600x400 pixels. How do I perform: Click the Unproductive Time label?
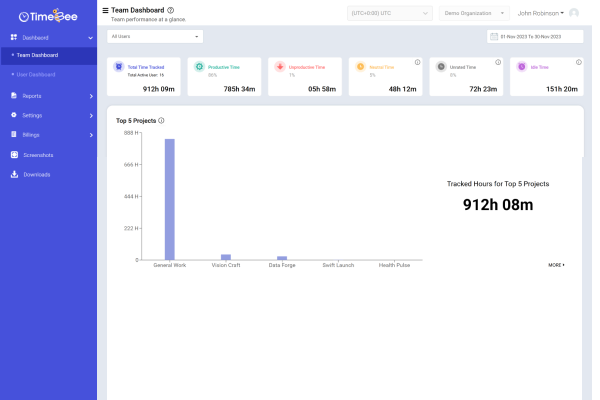(307, 67)
